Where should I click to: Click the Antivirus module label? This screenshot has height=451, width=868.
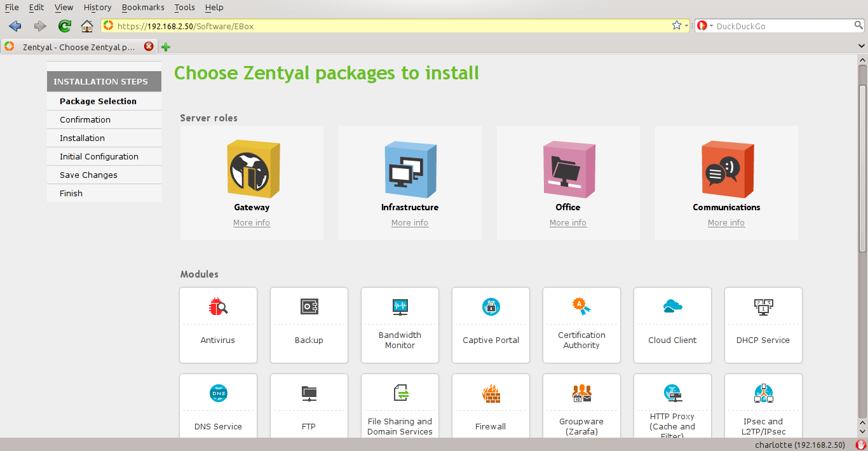point(218,340)
